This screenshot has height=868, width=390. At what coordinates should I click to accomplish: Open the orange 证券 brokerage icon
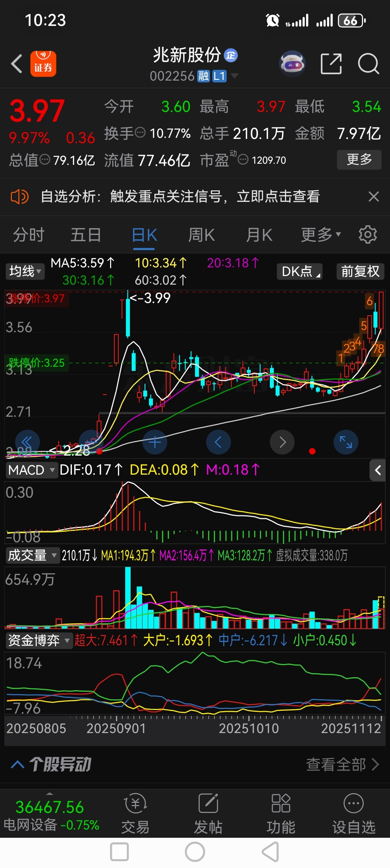[x=43, y=64]
